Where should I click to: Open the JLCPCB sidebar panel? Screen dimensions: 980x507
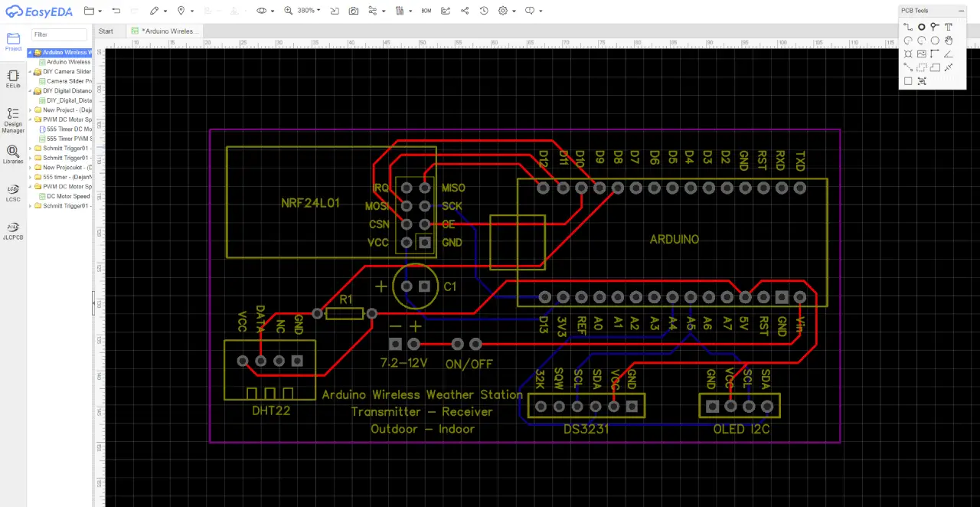[13, 231]
